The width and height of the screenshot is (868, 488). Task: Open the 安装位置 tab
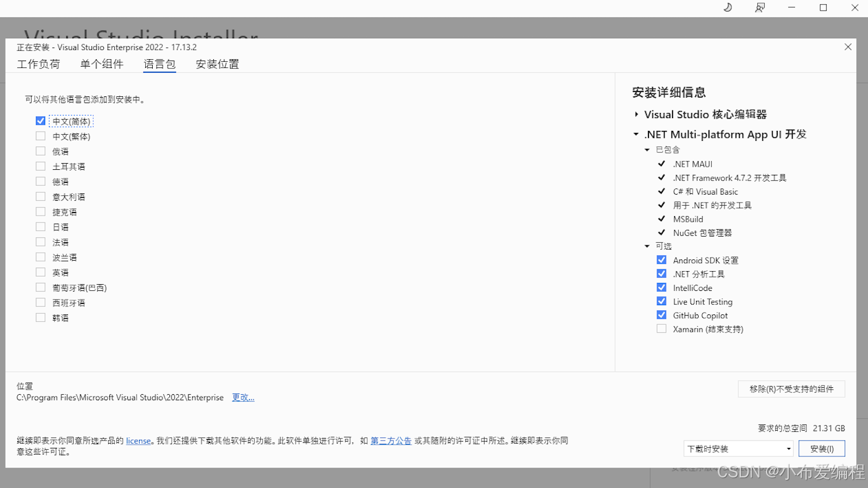pyautogui.click(x=218, y=64)
